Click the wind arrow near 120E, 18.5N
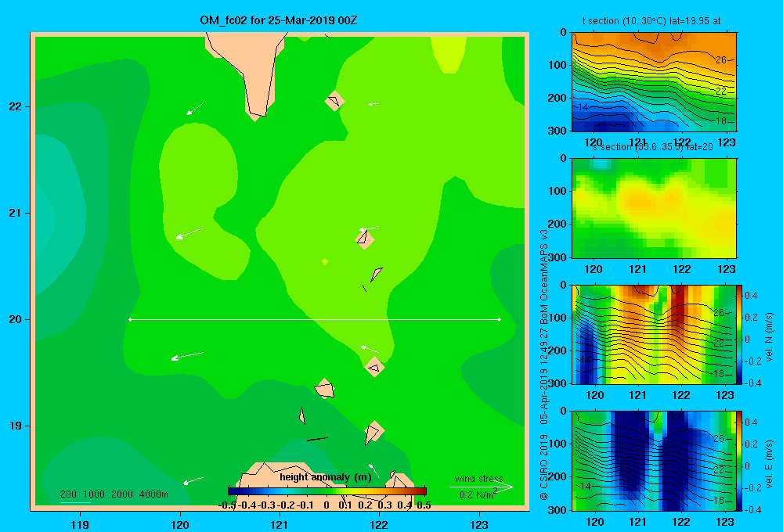783x532 pixels. point(193,480)
